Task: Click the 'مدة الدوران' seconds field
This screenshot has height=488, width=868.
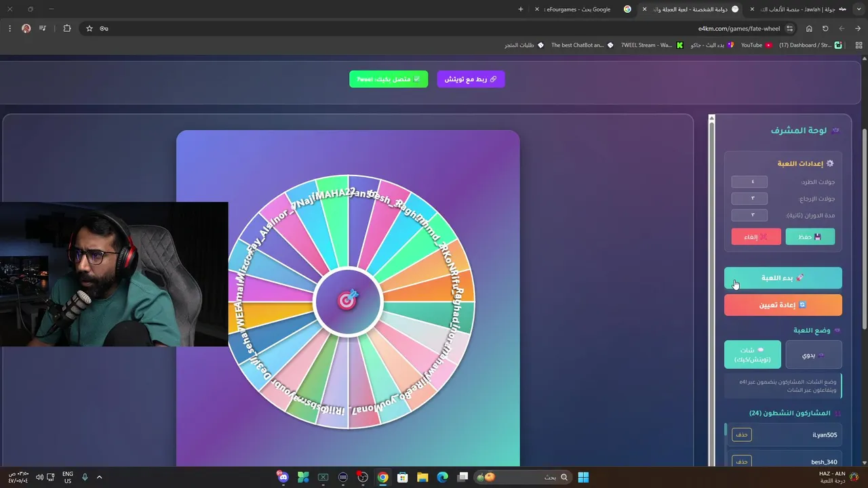Action: pyautogui.click(x=749, y=215)
